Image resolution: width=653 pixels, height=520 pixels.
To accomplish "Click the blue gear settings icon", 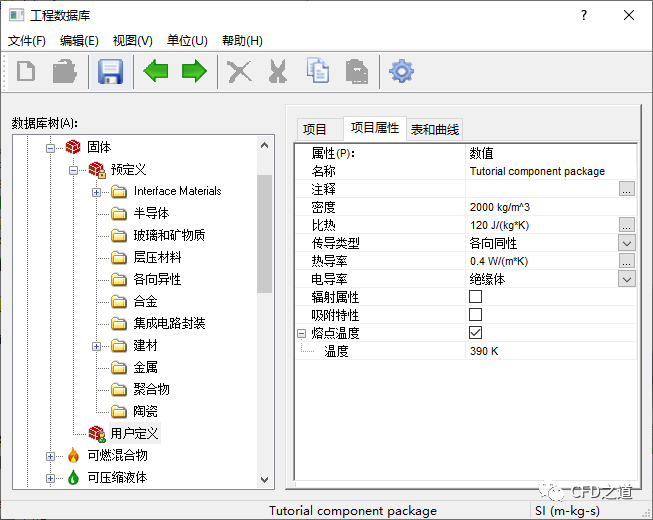I will (401, 72).
